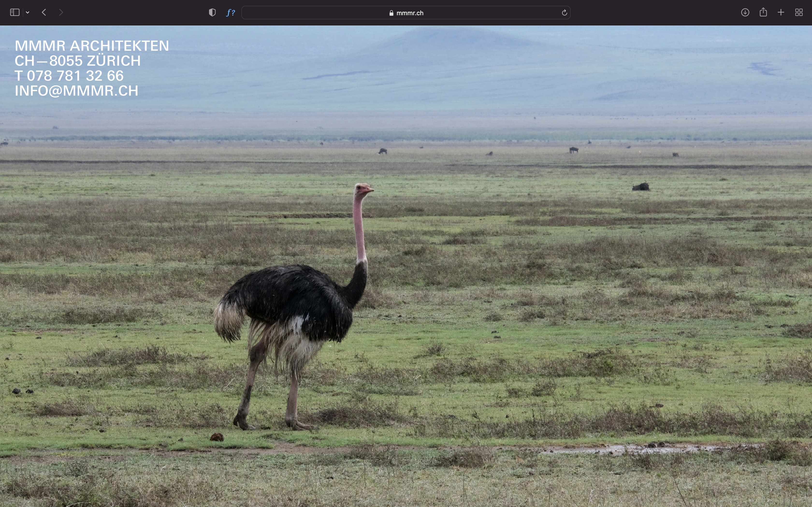Reload the page with the refresh icon

point(564,13)
